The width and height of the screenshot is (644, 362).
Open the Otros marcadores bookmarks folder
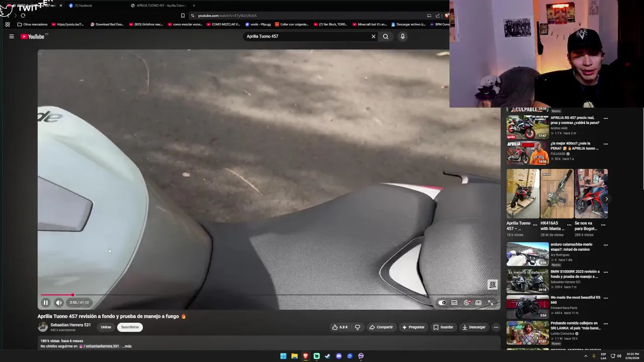[32, 24]
